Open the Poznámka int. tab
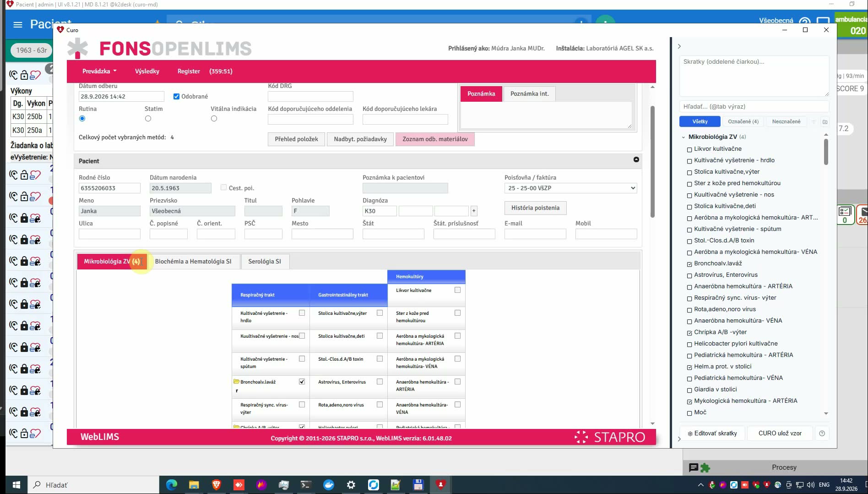Image resolution: width=868 pixels, height=494 pixels. pyautogui.click(x=529, y=93)
